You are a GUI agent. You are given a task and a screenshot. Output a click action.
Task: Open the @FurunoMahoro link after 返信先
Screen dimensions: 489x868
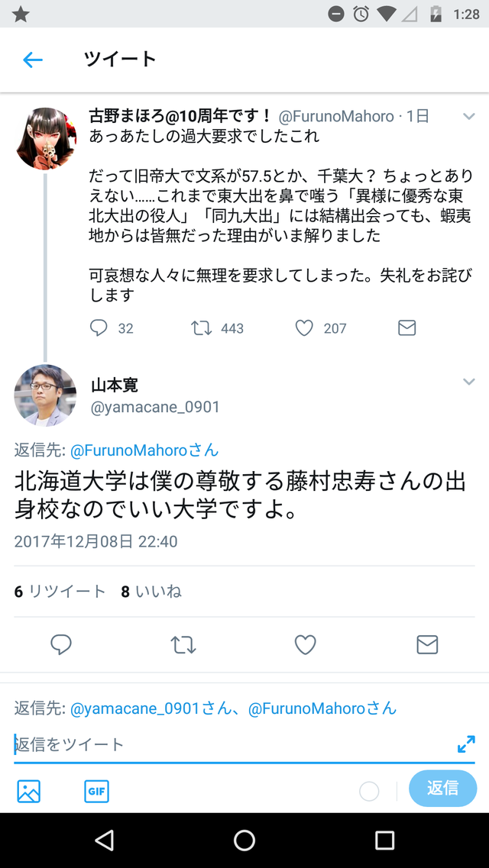[144, 450]
